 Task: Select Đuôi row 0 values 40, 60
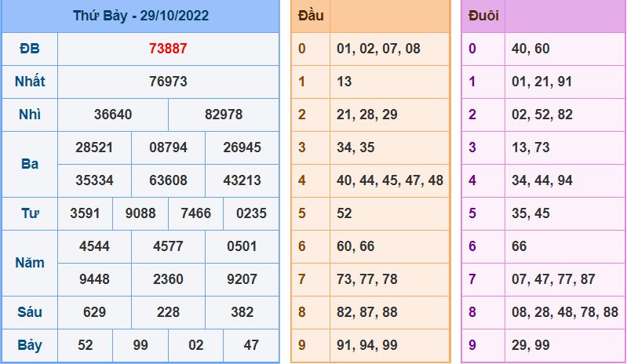pyautogui.click(x=530, y=49)
